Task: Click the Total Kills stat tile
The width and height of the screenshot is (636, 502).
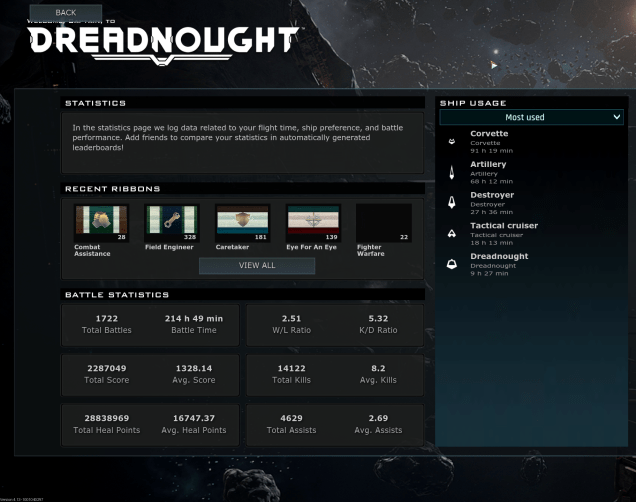Action: (291, 374)
